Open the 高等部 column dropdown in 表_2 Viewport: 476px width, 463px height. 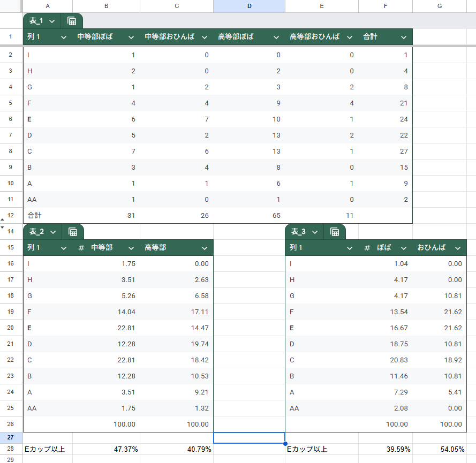click(205, 248)
